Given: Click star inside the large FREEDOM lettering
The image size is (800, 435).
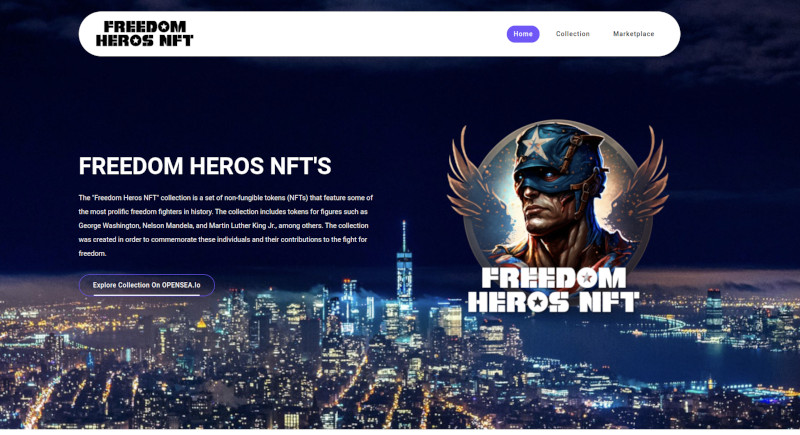Looking at the screenshot, I should [x=587, y=278].
